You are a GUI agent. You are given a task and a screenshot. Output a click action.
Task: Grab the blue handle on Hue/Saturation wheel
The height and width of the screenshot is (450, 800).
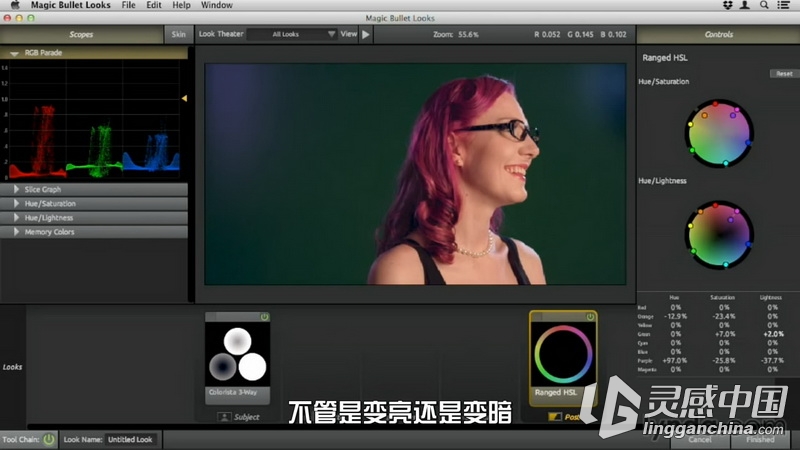coord(748,143)
